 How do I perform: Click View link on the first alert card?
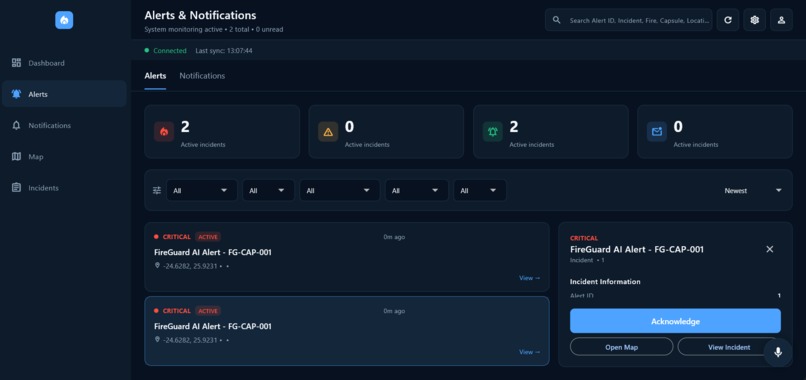(529, 278)
